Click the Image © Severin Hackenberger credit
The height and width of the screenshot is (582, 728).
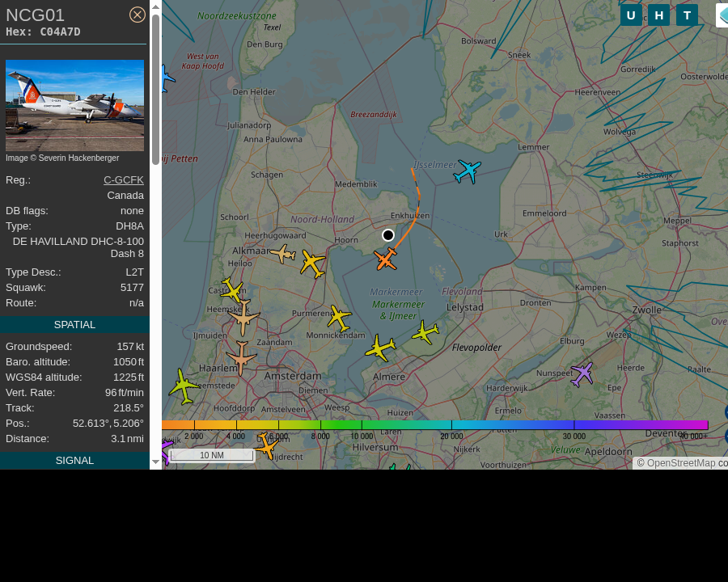pos(62,158)
